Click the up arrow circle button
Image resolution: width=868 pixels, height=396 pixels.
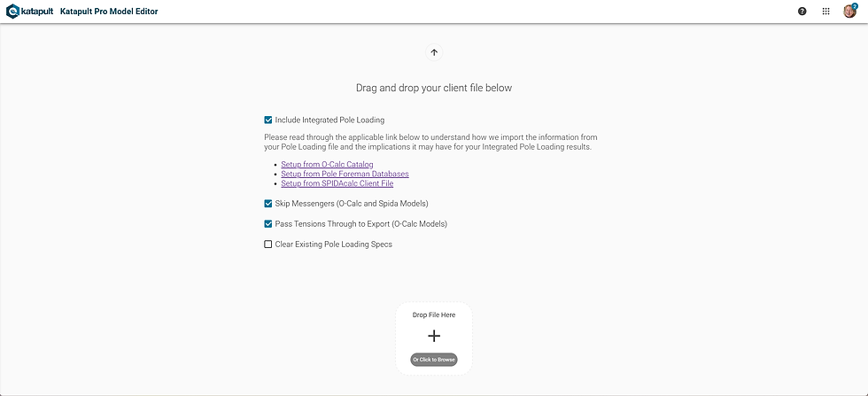[434, 52]
